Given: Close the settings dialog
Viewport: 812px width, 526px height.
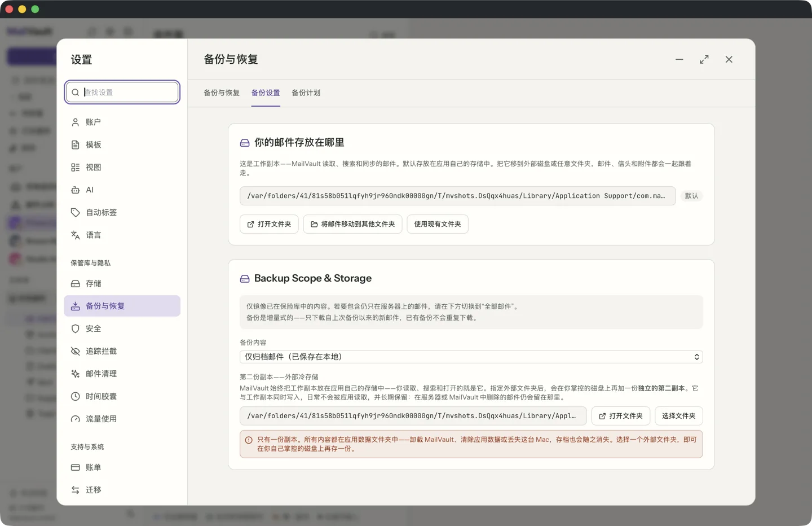Looking at the screenshot, I should pyautogui.click(x=729, y=59).
